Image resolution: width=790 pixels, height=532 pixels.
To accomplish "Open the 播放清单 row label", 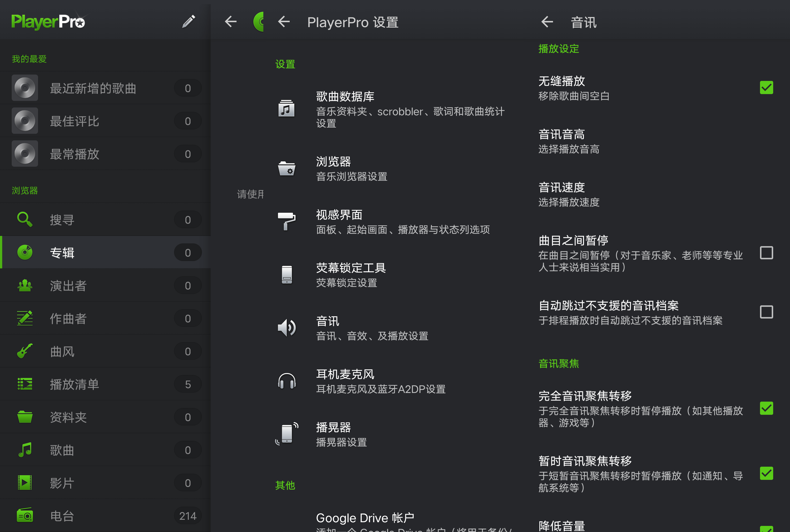I will 75,384.
